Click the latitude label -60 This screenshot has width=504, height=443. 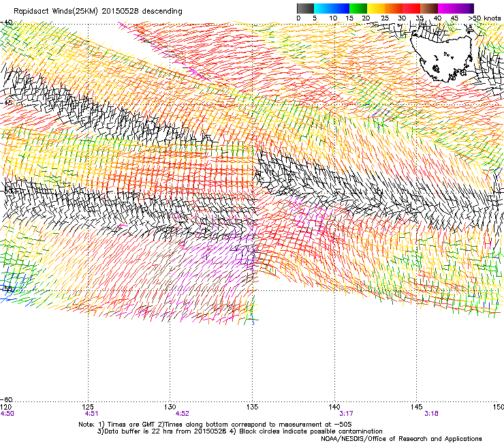point(7,399)
